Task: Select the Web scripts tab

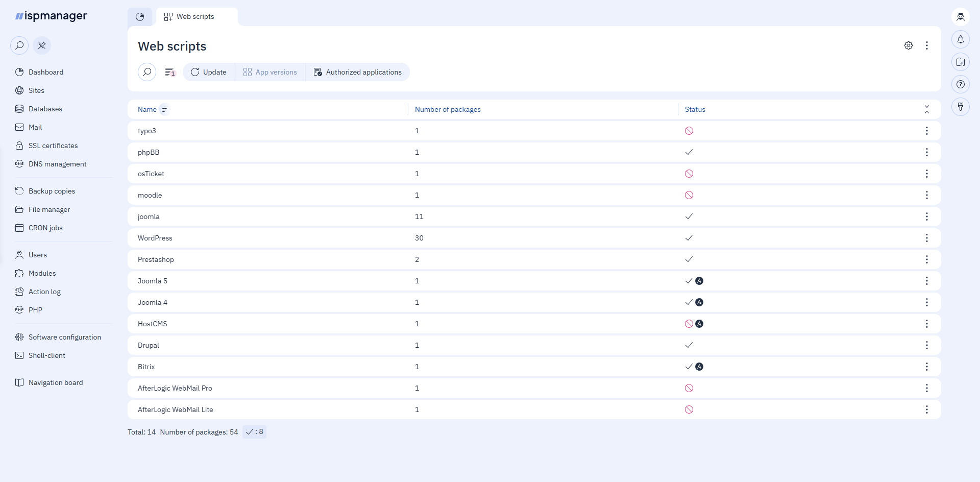Action: 197,17
